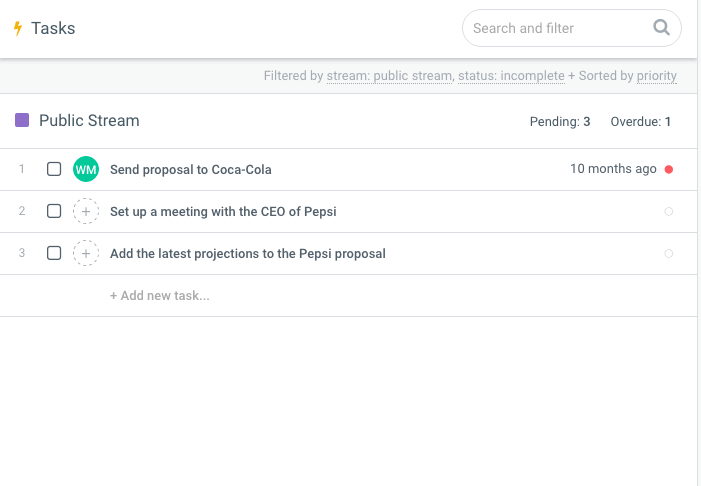Assign someone to the Pepsi CEO meeting task
The image size is (701, 486).
pos(86,211)
